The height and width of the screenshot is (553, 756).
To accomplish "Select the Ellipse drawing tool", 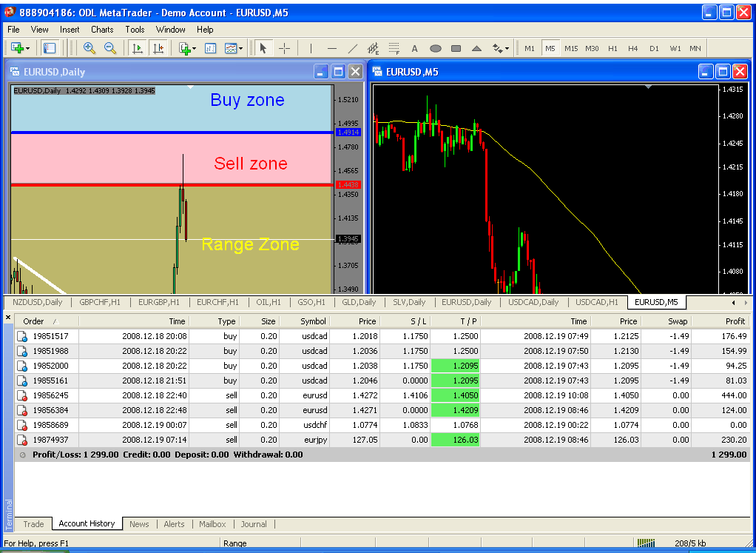I will point(436,48).
